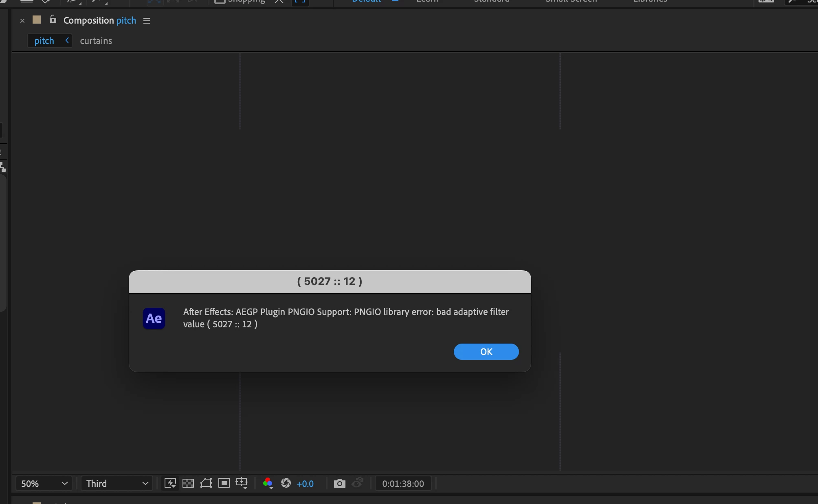Open the Third resolution dropdown

(x=117, y=483)
